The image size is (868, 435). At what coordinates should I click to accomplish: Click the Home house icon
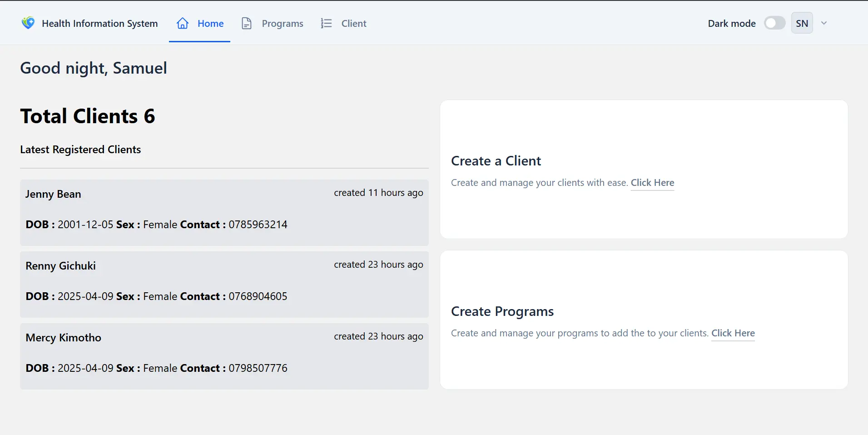(x=183, y=23)
